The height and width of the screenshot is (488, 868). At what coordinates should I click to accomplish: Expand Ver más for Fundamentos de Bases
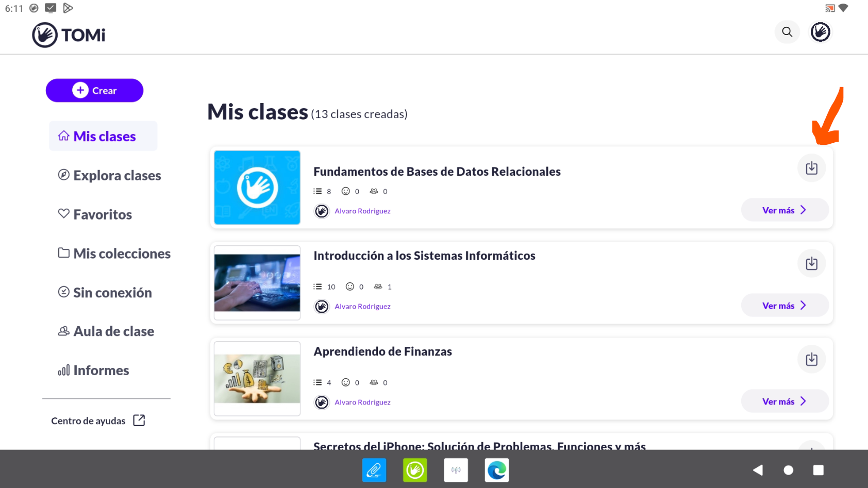click(x=784, y=210)
